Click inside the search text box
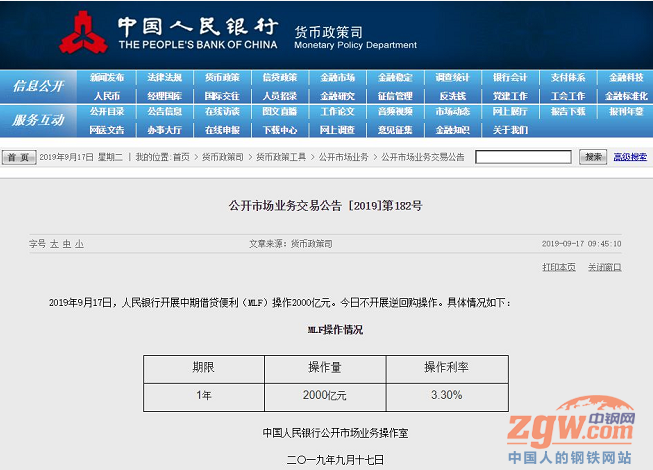Viewport: 653px width, 470px height. pos(523,157)
